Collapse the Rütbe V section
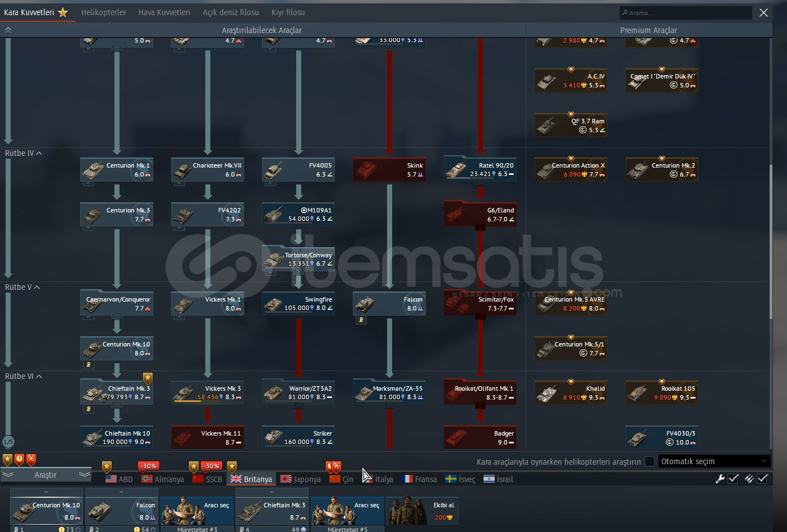Viewport: 787px width, 532px height. (x=22, y=287)
